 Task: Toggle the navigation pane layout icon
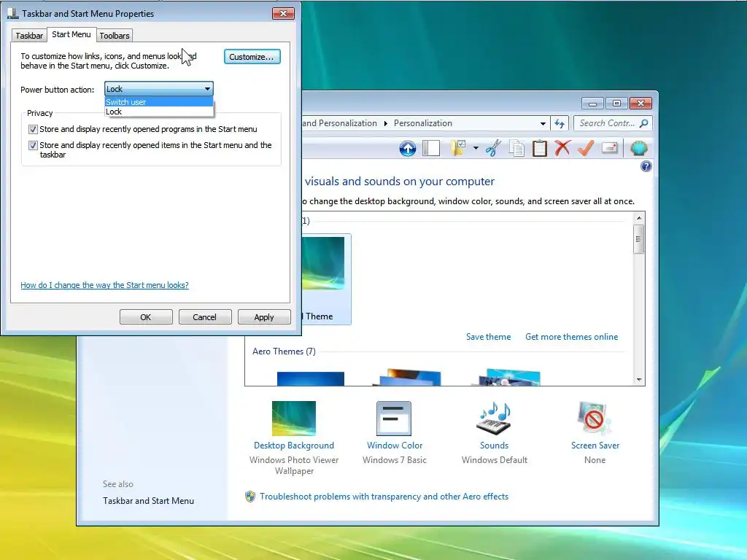pos(430,148)
